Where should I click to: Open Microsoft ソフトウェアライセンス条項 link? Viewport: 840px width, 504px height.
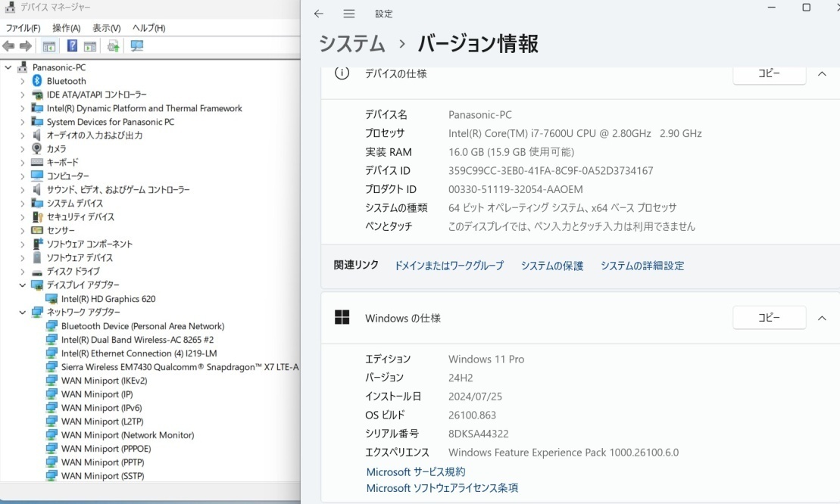(x=442, y=488)
